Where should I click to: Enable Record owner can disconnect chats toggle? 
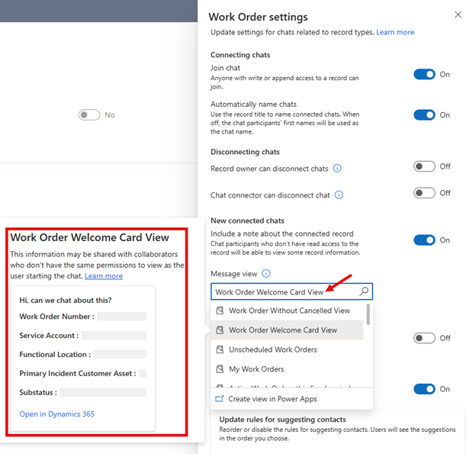pyautogui.click(x=424, y=166)
